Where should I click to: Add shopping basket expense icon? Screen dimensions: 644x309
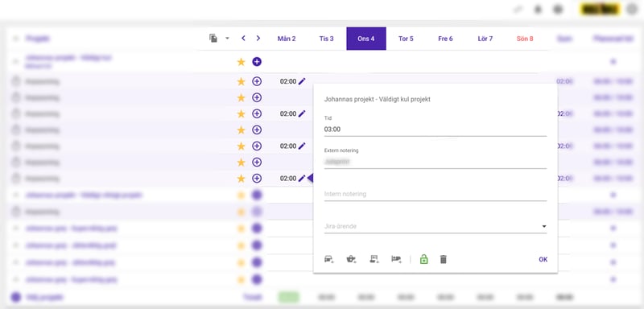coord(351,259)
